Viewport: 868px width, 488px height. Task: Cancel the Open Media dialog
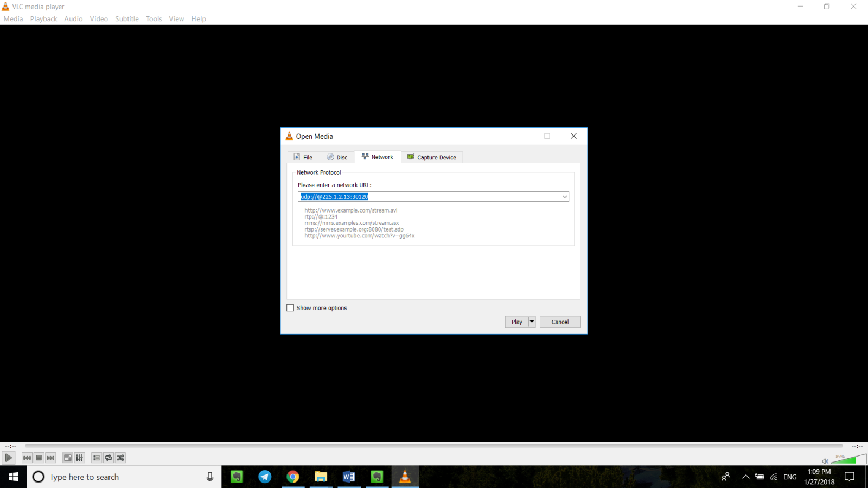560,322
